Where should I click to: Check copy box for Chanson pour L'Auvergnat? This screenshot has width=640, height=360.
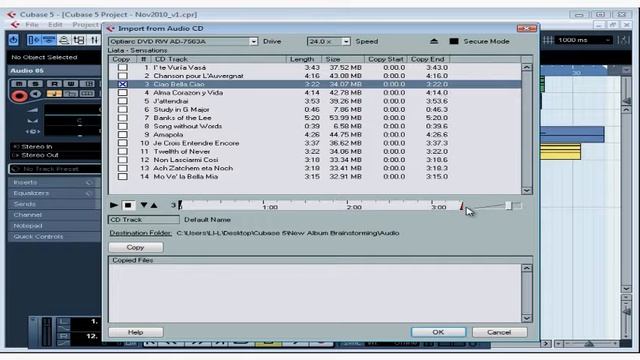tap(122, 76)
